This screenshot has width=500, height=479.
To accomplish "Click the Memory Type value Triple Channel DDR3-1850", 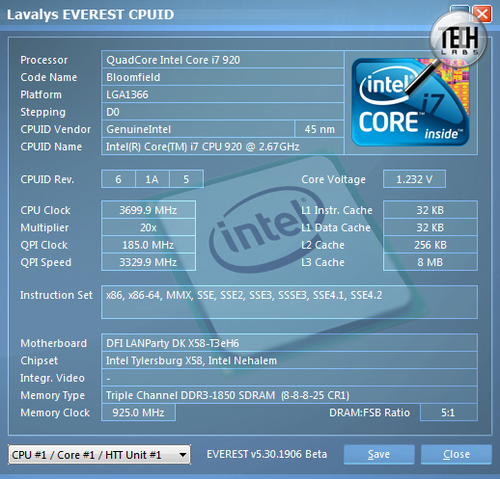I will pyautogui.click(x=289, y=395).
